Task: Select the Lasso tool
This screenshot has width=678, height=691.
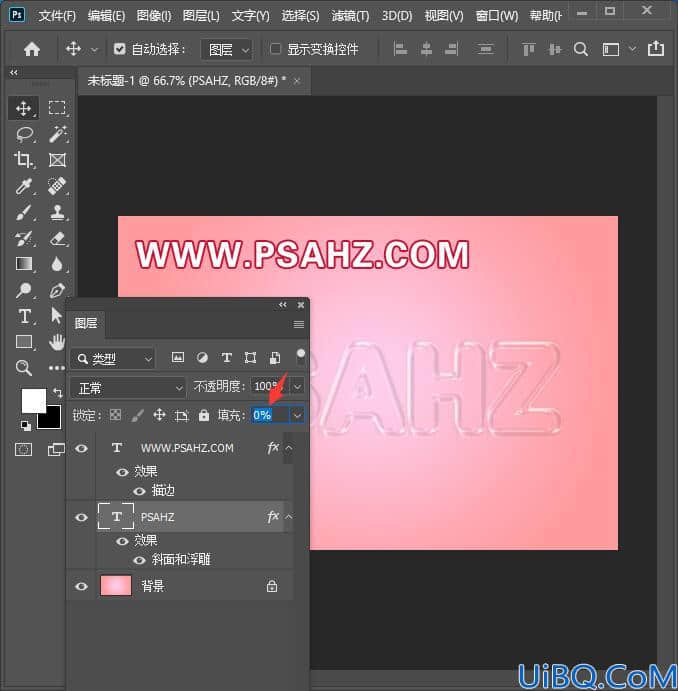Action: tap(24, 134)
